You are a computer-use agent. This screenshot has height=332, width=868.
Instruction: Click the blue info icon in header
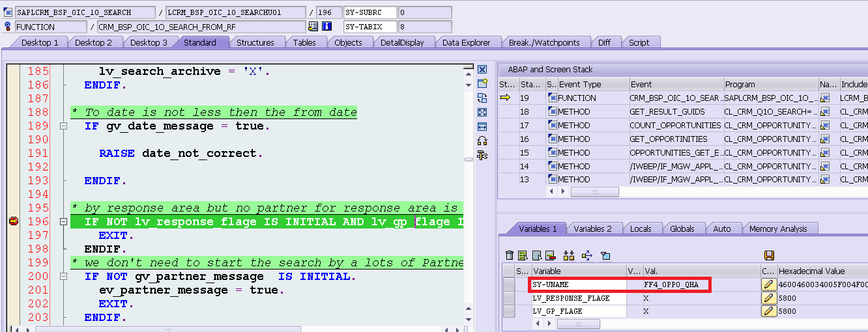(x=327, y=27)
